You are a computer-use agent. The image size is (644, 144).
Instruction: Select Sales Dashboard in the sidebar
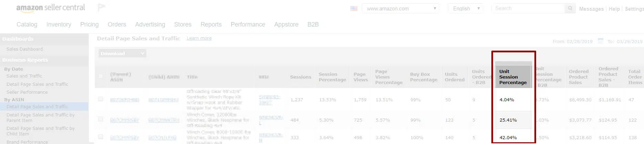point(25,49)
